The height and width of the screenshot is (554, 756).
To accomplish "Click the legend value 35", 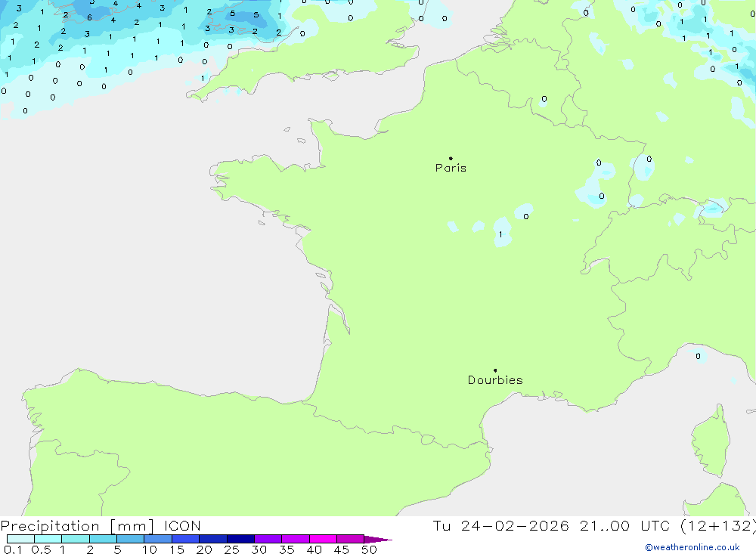I will (287, 549).
